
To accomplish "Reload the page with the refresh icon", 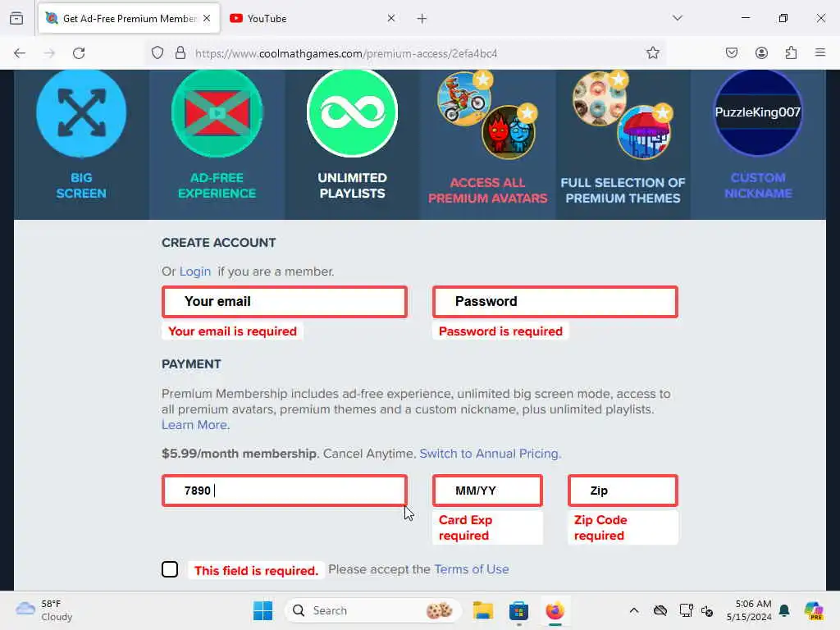I will [x=79, y=53].
